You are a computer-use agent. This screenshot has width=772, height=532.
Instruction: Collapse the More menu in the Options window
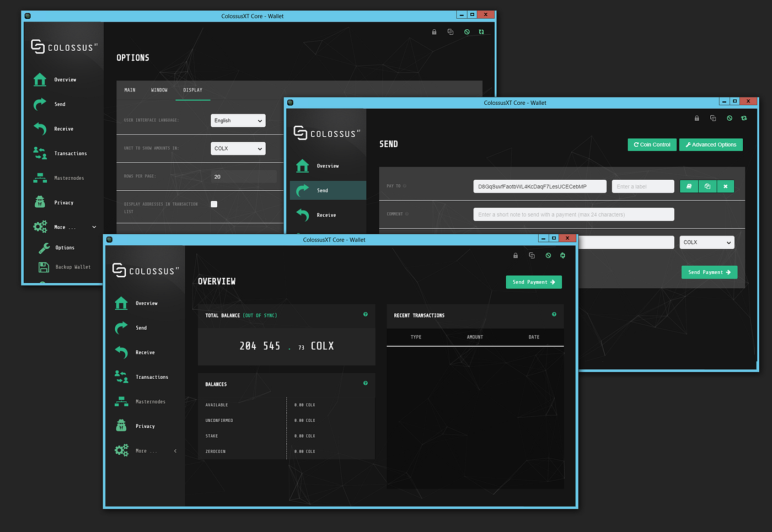(x=94, y=227)
